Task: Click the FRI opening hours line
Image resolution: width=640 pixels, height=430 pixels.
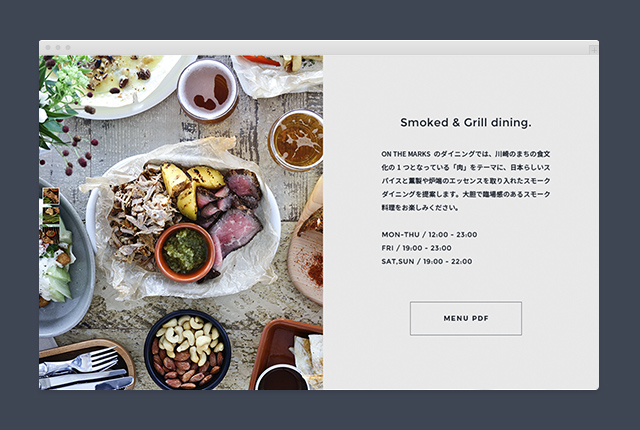Action: coord(416,248)
